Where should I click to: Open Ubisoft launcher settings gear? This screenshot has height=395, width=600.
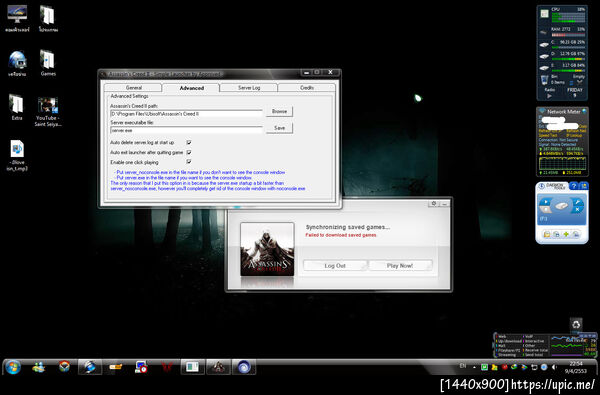pyautogui.click(x=434, y=204)
